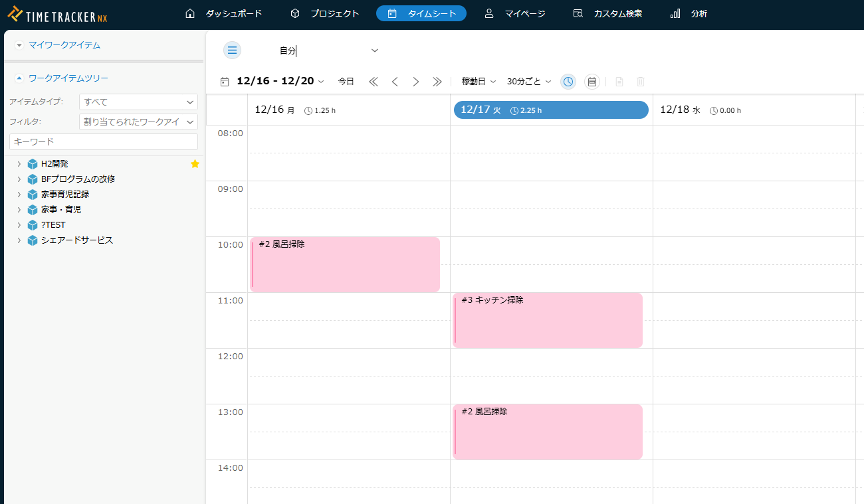Open the 稼動日 dropdown
The height and width of the screenshot is (504, 864).
[x=479, y=81]
